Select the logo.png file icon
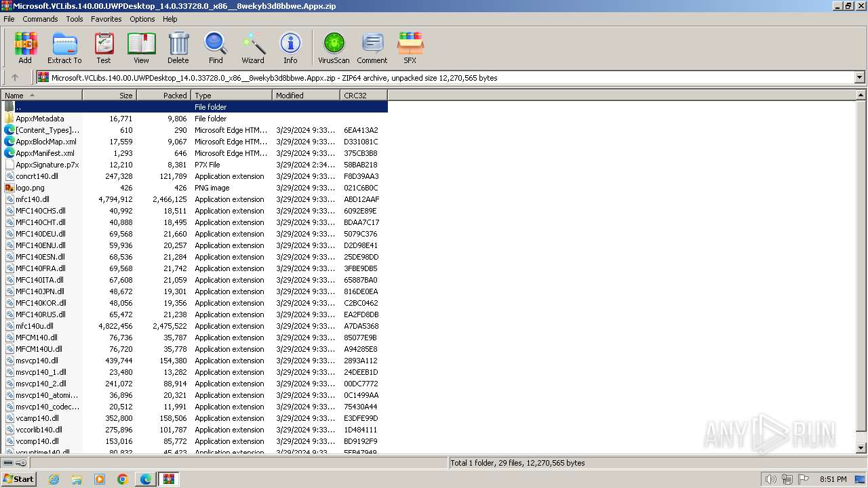Viewport: 868px width, 488px height. tap(9, 188)
